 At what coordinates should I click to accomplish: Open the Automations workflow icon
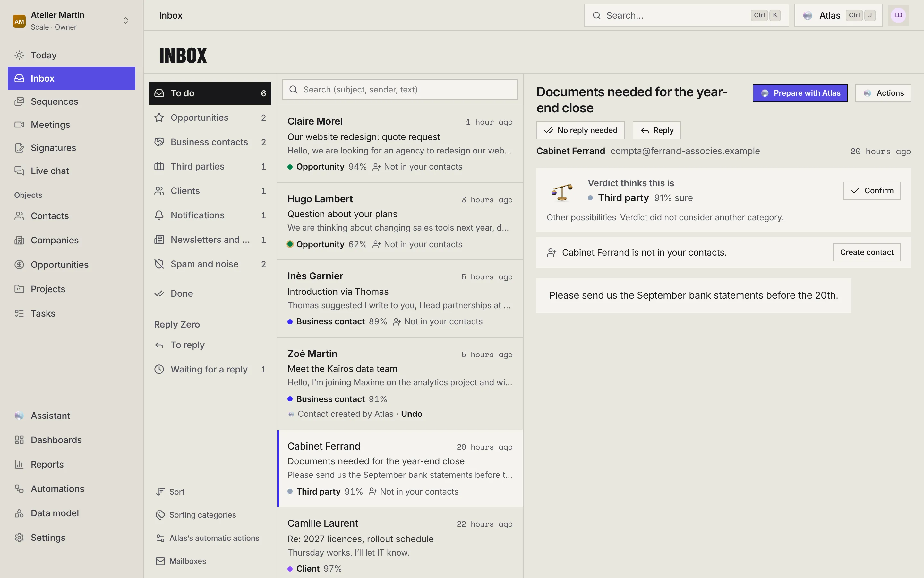[19, 488]
